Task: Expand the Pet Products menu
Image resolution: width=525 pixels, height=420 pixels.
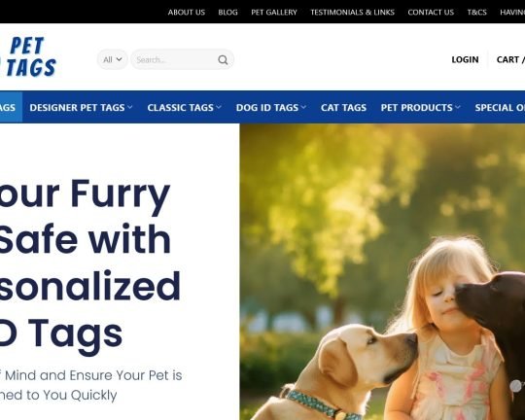Action: point(420,108)
